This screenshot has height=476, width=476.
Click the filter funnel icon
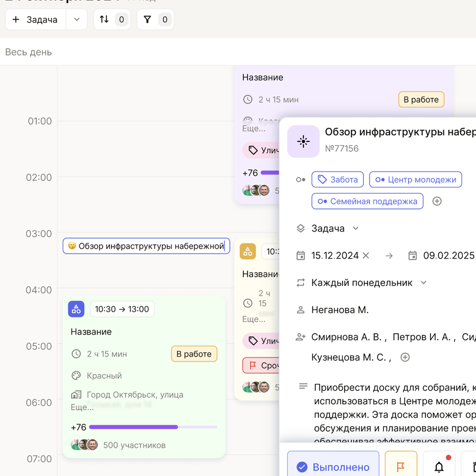(147, 19)
